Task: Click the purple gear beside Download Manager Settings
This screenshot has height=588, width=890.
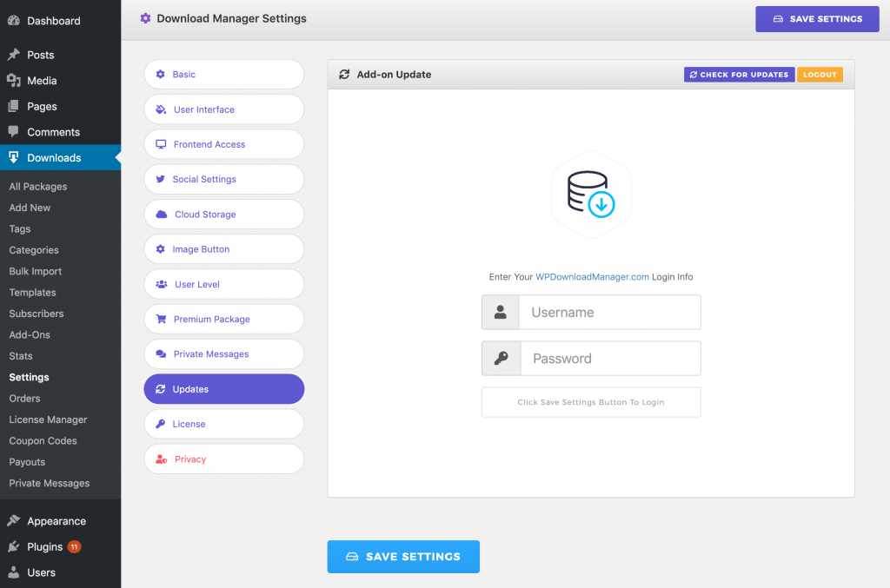Action: tap(146, 18)
